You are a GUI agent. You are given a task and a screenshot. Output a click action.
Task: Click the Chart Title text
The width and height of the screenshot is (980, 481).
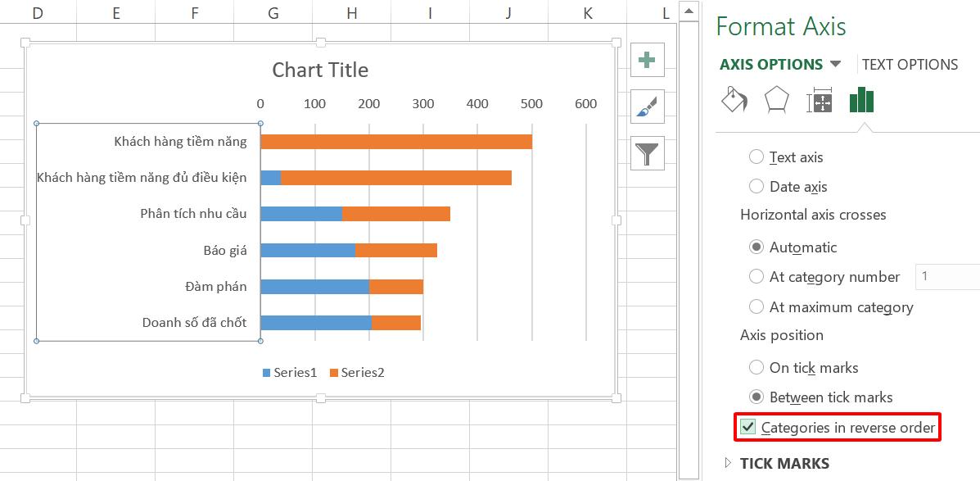click(x=319, y=70)
